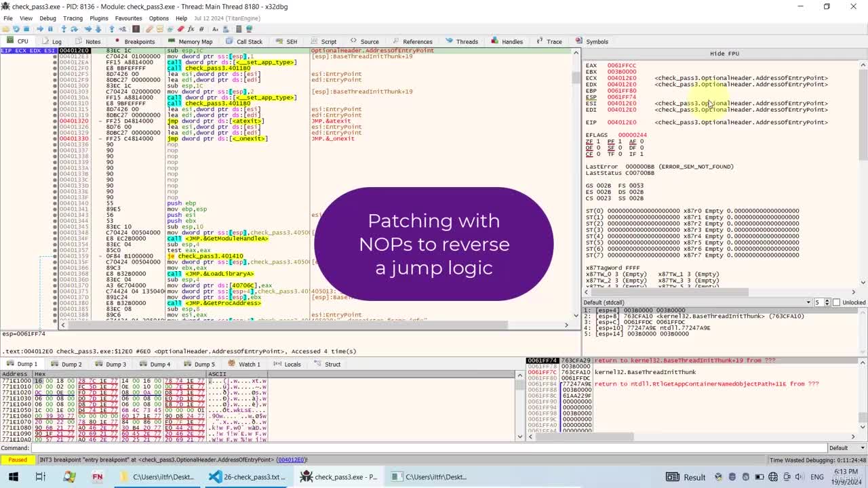Click the Open file toolbar icon
Image resolution: width=868 pixels, height=488 pixels.
tap(5, 29)
